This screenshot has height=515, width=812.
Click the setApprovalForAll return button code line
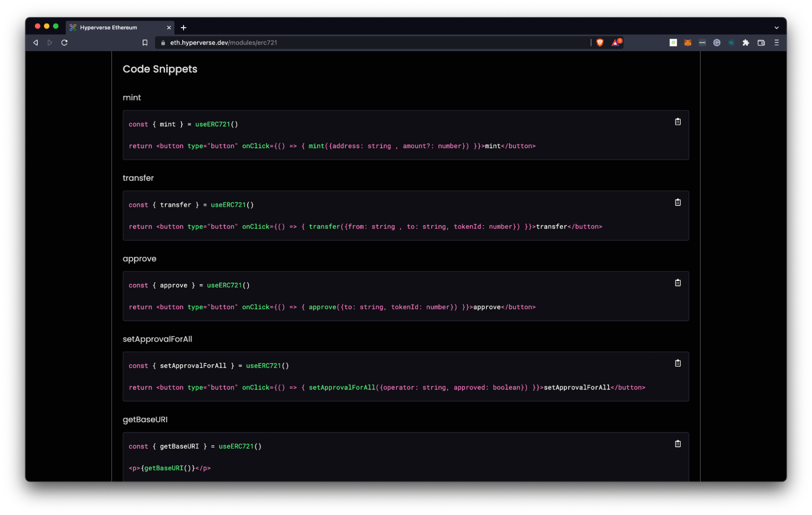tap(387, 387)
